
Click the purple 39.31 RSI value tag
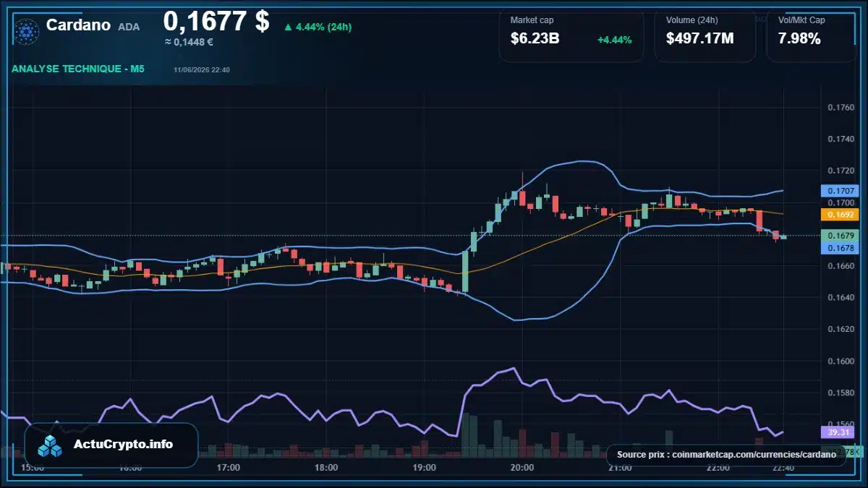838,432
